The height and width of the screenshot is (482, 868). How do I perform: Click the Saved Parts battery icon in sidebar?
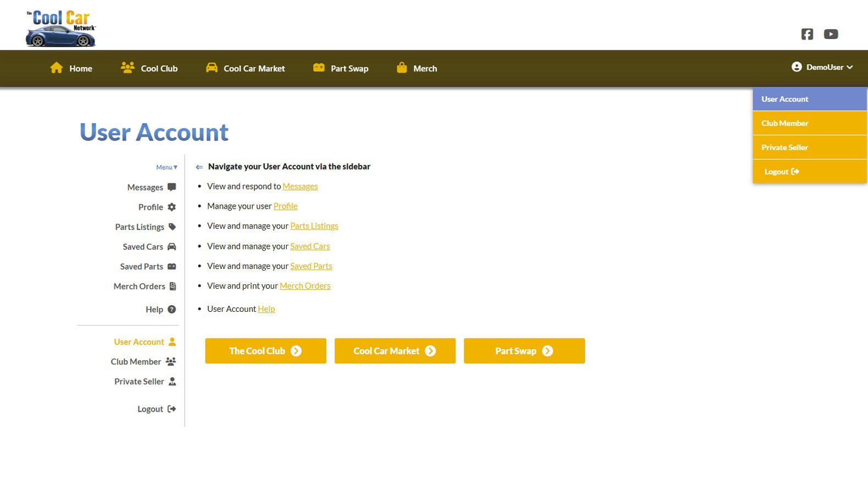pyautogui.click(x=172, y=266)
